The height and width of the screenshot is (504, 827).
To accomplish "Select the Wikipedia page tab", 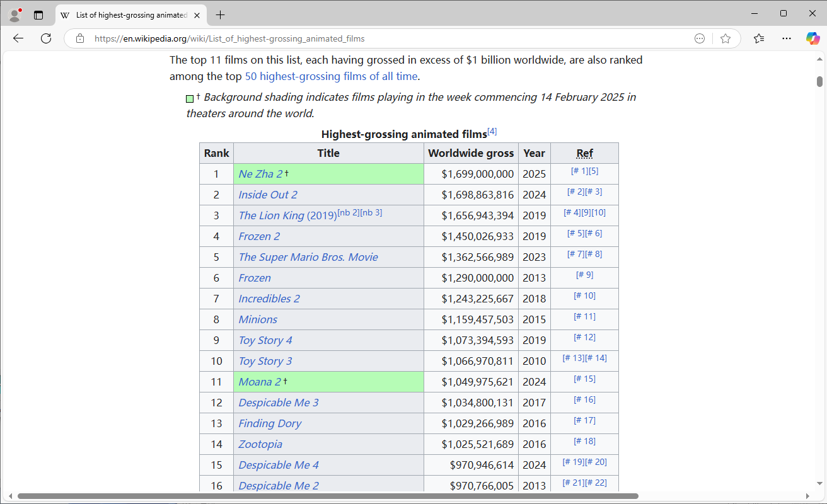I will coord(131,15).
